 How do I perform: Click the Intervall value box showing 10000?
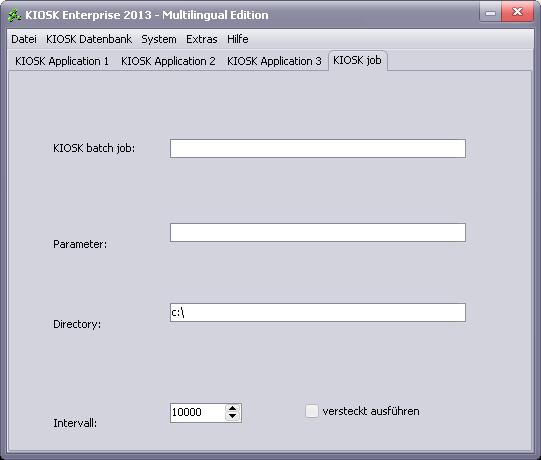click(x=198, y=412)
